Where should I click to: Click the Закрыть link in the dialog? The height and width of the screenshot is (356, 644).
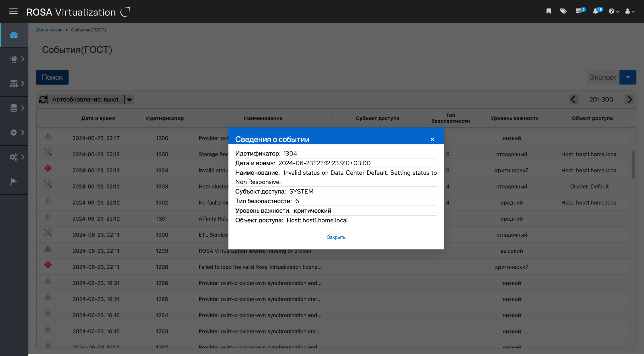[x=336, y=237]
